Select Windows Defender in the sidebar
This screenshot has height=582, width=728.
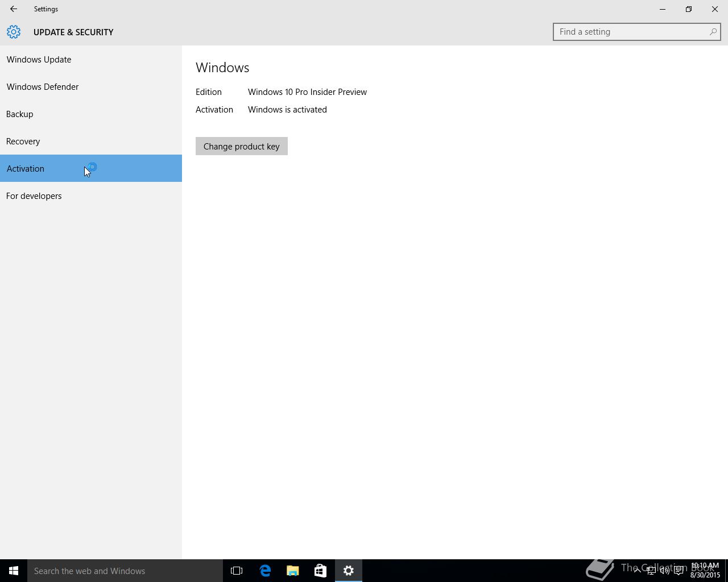[91, 86]
